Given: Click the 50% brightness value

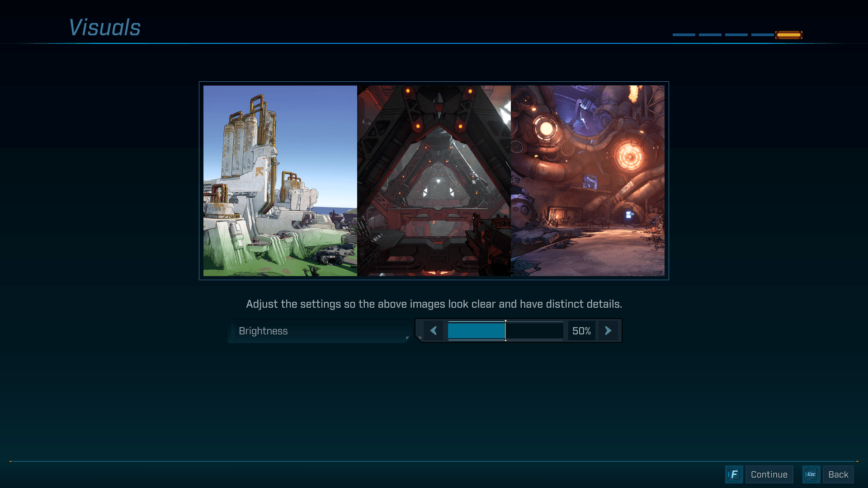Looking at the screenshot, I should click(581, 331).
